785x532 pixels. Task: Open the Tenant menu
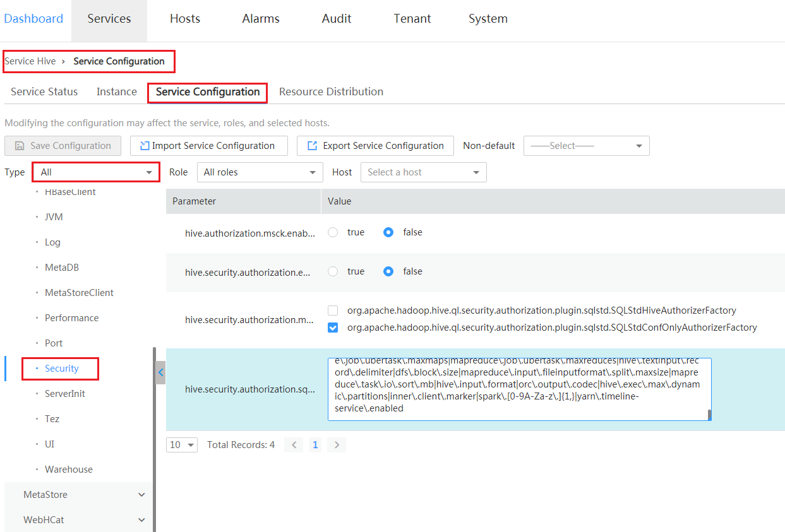tap(412, 19)
